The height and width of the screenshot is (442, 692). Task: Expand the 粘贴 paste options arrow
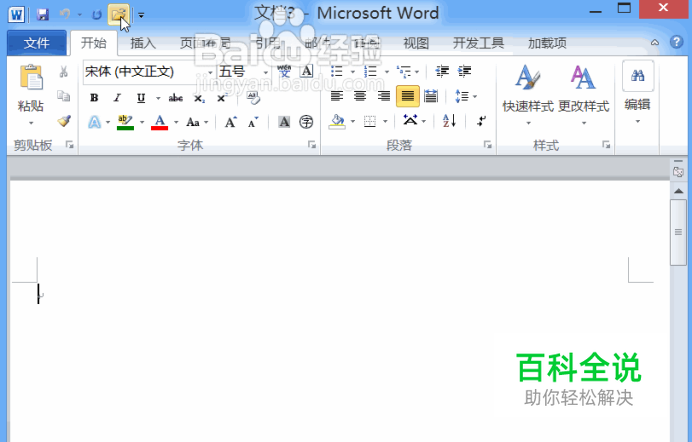point(31,123)
